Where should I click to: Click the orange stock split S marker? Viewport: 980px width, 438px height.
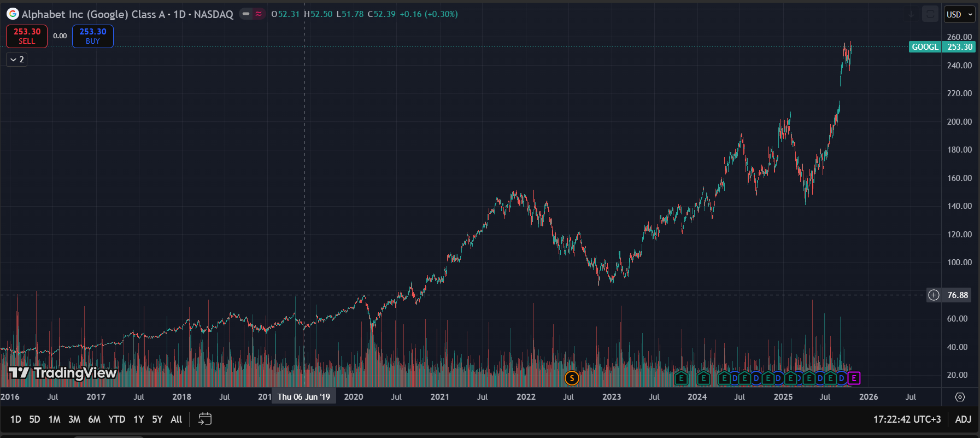(571, 378)
